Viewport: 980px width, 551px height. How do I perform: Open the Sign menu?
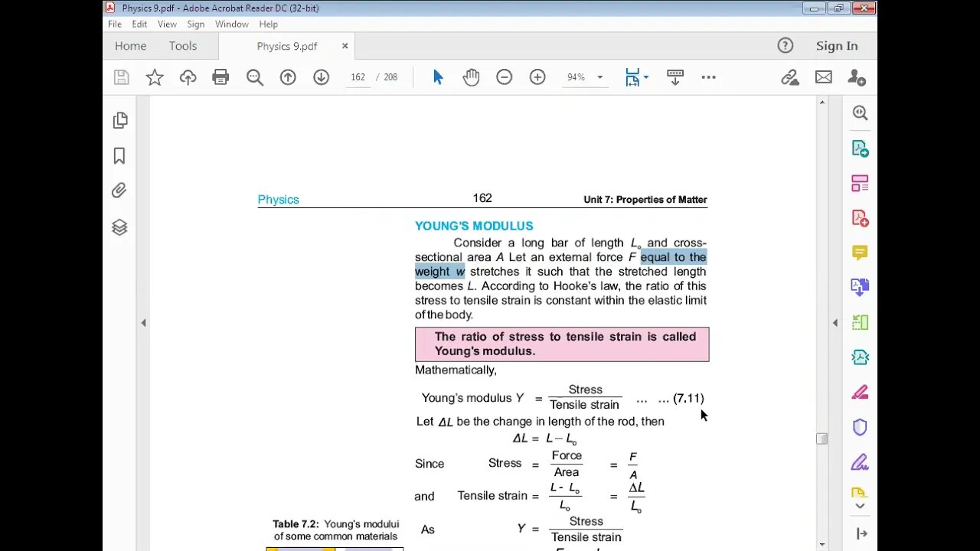pos(196,24)
